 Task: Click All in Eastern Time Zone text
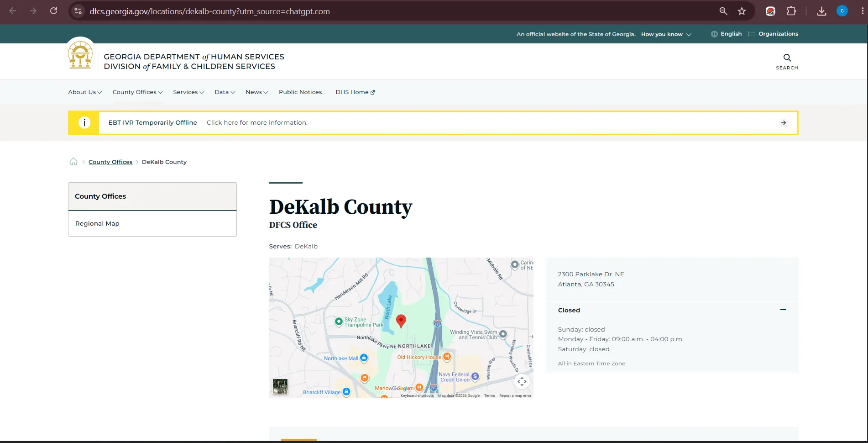click(591, 364)
